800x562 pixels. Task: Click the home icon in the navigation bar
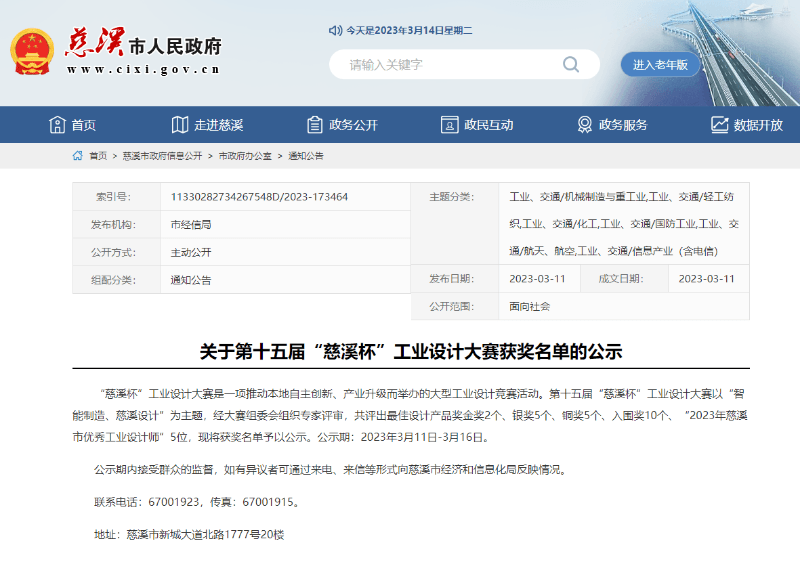coord(57,124)
